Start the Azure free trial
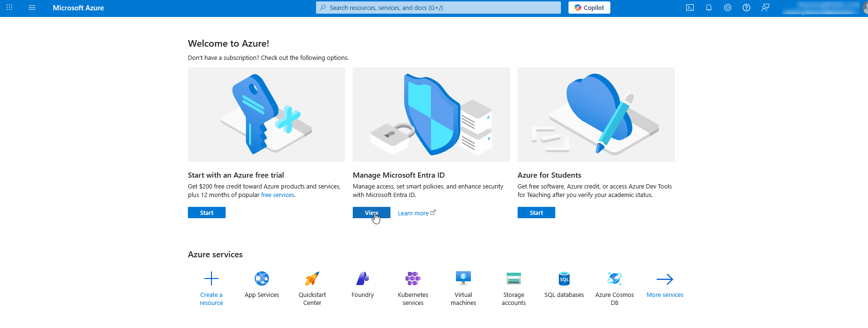Viewport: 868px width, 328px height. 207,213
